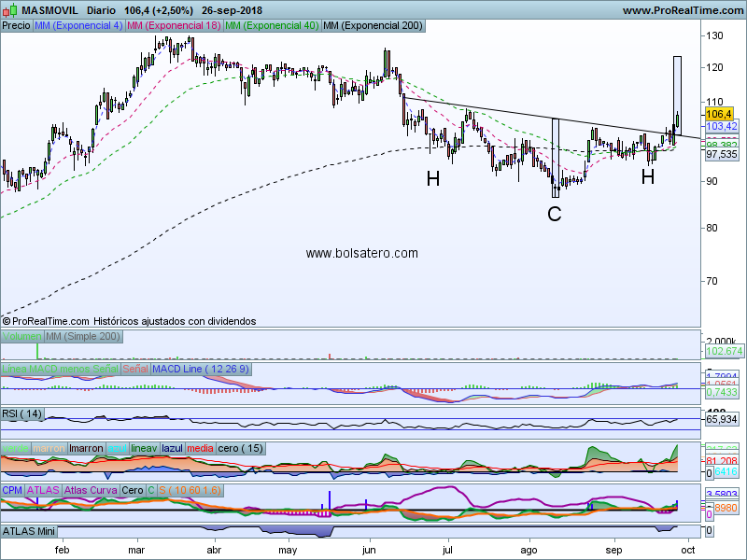This screenshot has height=560, width=747.
Task: Click the descending neckline trendline
Action: [x=542, y=117]
